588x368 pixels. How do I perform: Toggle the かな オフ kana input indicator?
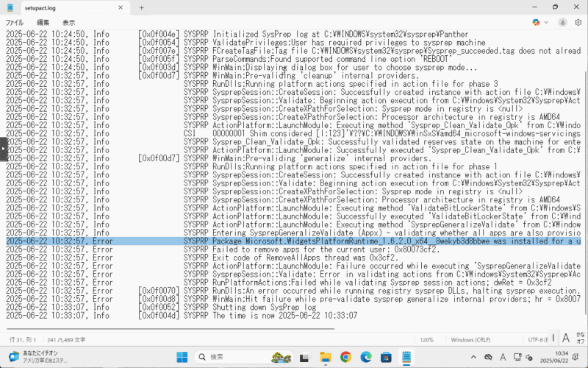581,338
